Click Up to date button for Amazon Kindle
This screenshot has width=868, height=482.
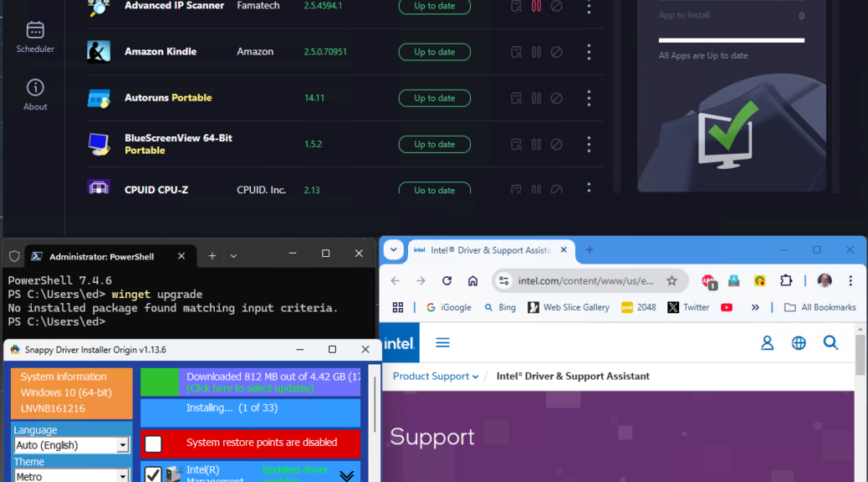click(435, 52)
